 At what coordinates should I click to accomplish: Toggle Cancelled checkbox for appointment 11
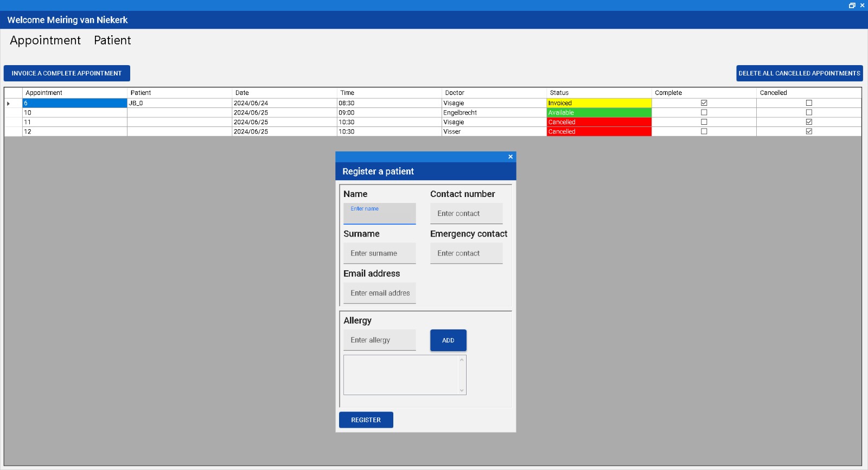(x=809, y=122)
